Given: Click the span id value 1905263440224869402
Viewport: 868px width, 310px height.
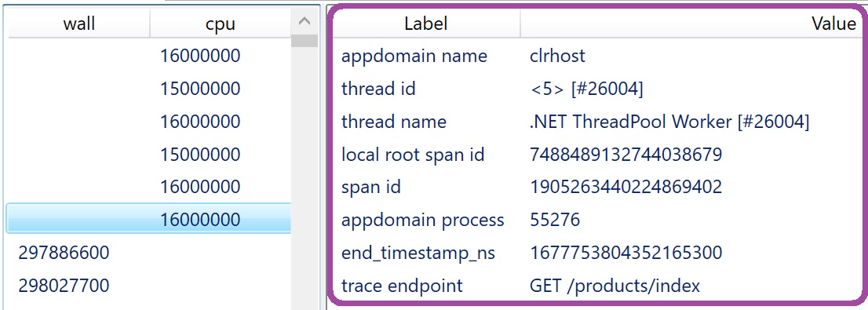Looking at the screenshot, I should [x=625, y=187].
